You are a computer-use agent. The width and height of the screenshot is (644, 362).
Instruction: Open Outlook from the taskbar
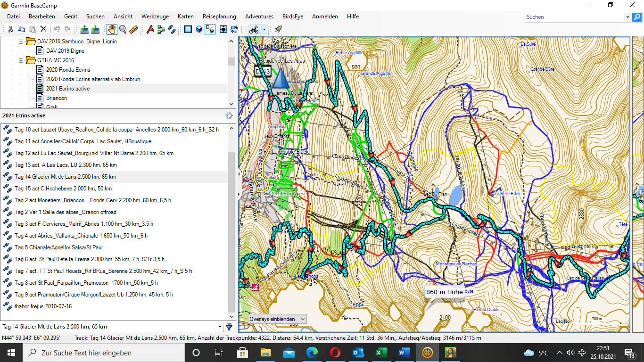tap(358, 353)
